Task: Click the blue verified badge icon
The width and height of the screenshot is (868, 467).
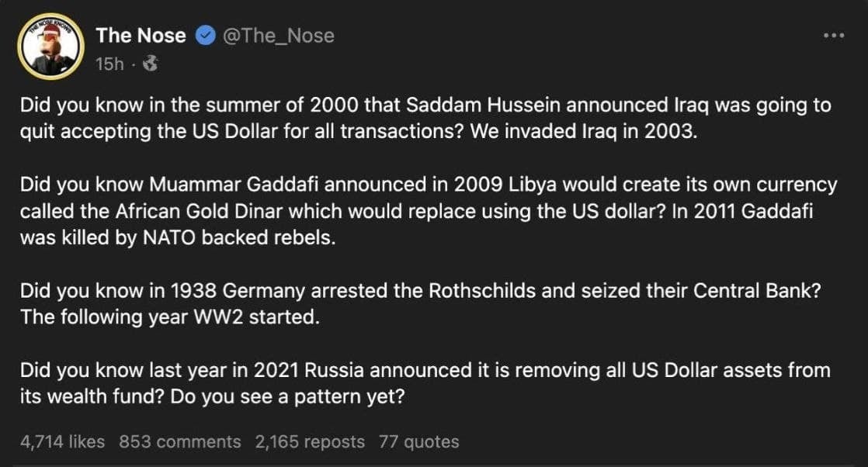Action: (x=204, y=36)
